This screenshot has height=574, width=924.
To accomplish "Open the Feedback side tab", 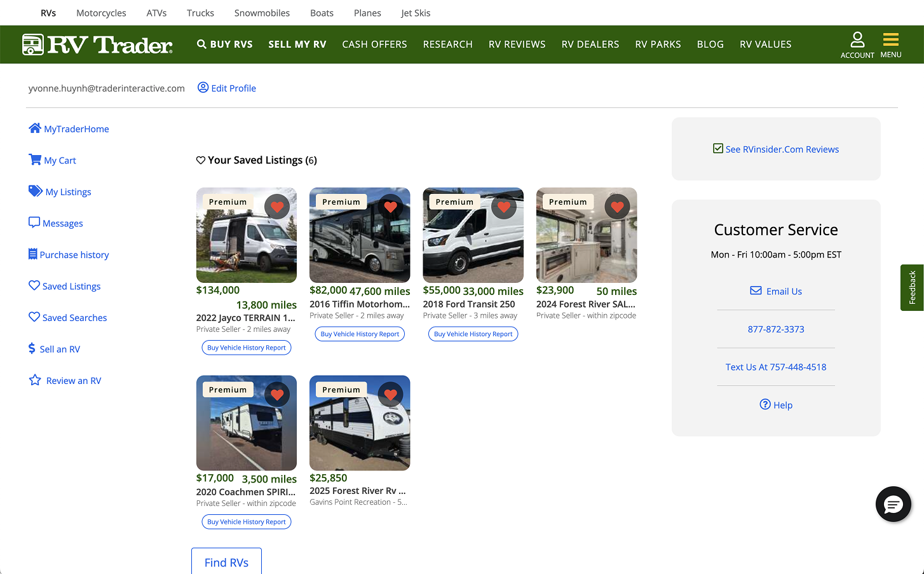I will [x=912, y=287].
